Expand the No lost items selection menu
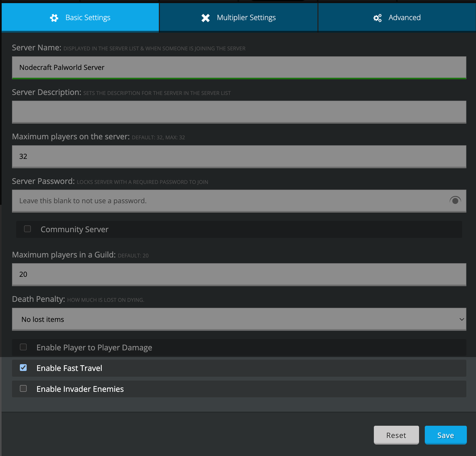The height and width of the screenshot is (456, 476). [x=239, y=319]
